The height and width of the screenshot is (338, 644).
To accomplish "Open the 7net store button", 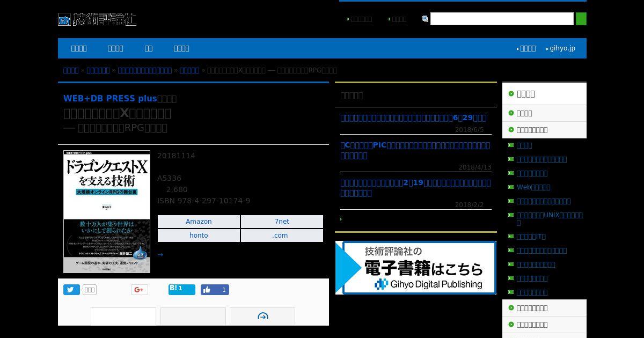I will (282, 222).
